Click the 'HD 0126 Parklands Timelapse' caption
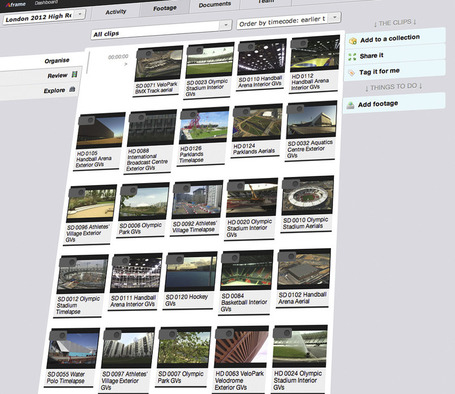The height and width of the screenshot is (394, 455). click(192, 154)
